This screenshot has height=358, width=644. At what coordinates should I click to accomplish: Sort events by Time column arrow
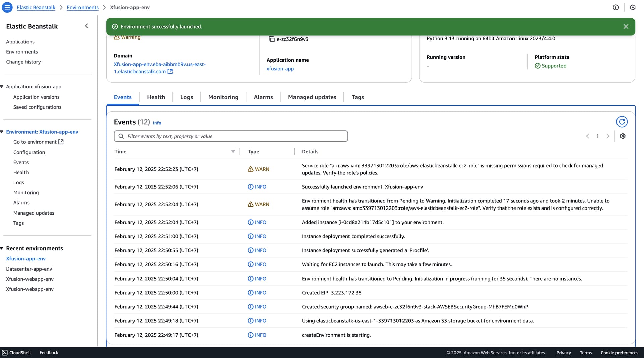click(233, 152)
